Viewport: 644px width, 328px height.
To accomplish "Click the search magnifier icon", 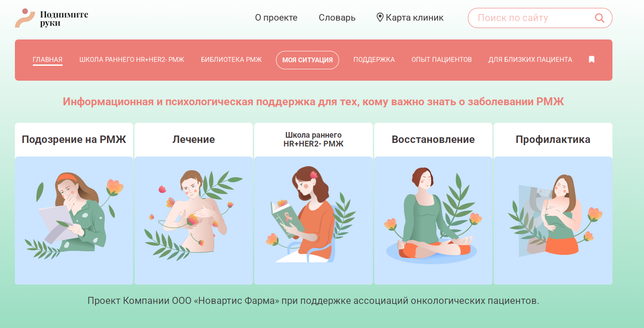I will 599,18.
